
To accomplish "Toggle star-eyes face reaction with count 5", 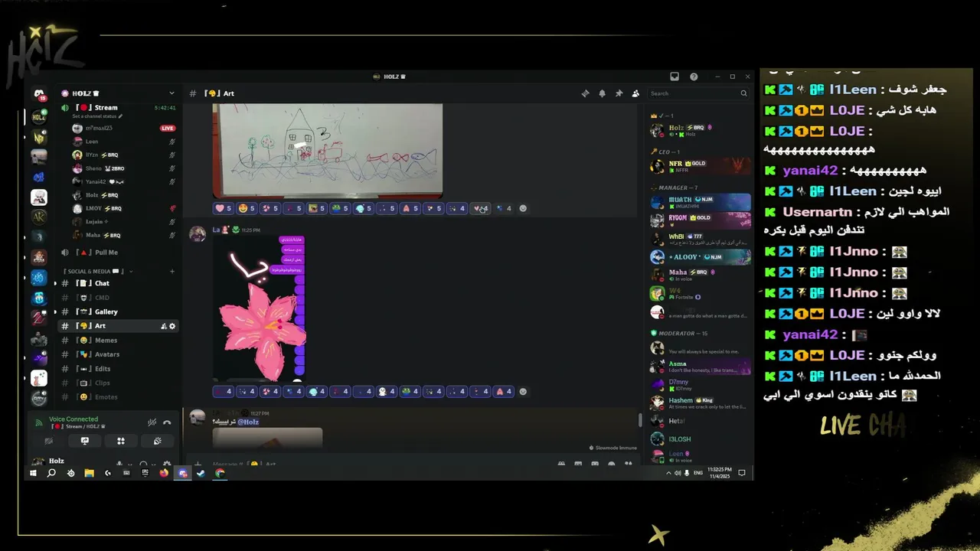I will point(247,208).
